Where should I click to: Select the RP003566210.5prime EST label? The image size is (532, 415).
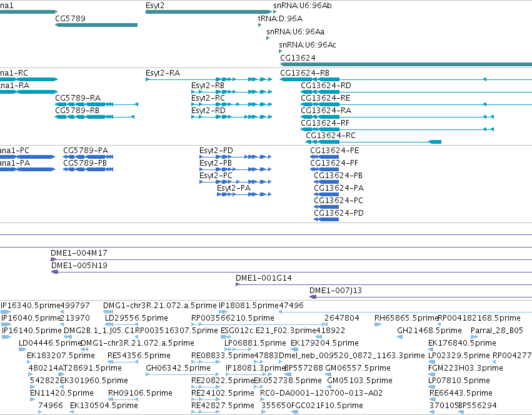233,318
